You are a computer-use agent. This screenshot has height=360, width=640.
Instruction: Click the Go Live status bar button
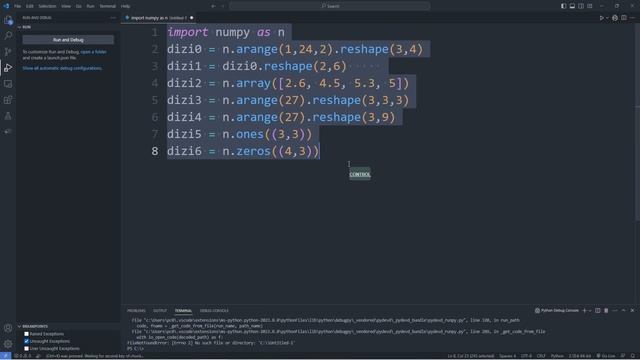click(606, 356)
